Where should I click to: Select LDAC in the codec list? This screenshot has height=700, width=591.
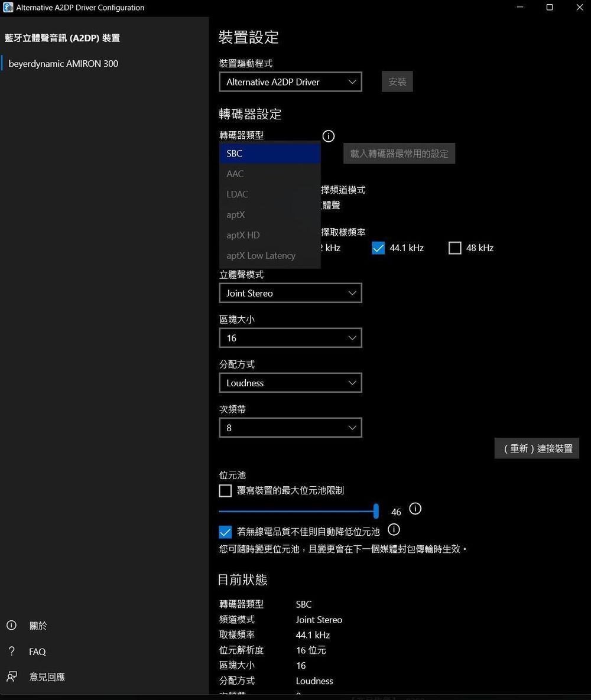click(270, 195)
